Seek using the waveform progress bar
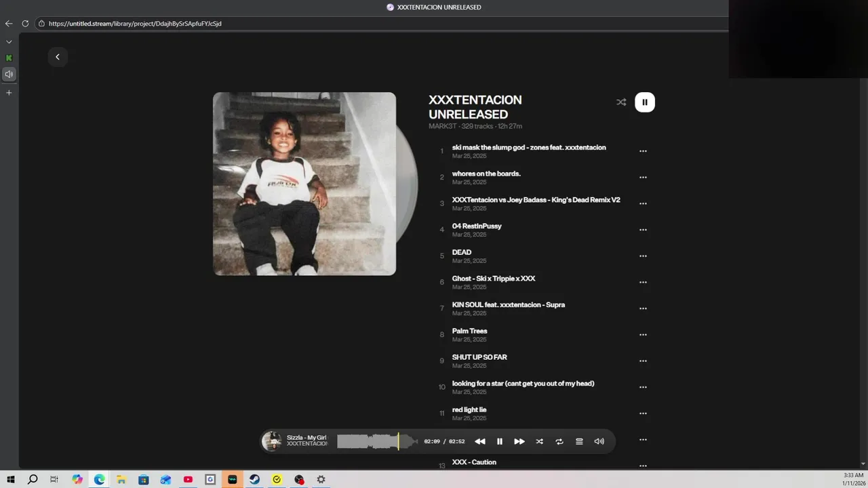This screenshot has width=868, height=488. (x=377, y=441)
